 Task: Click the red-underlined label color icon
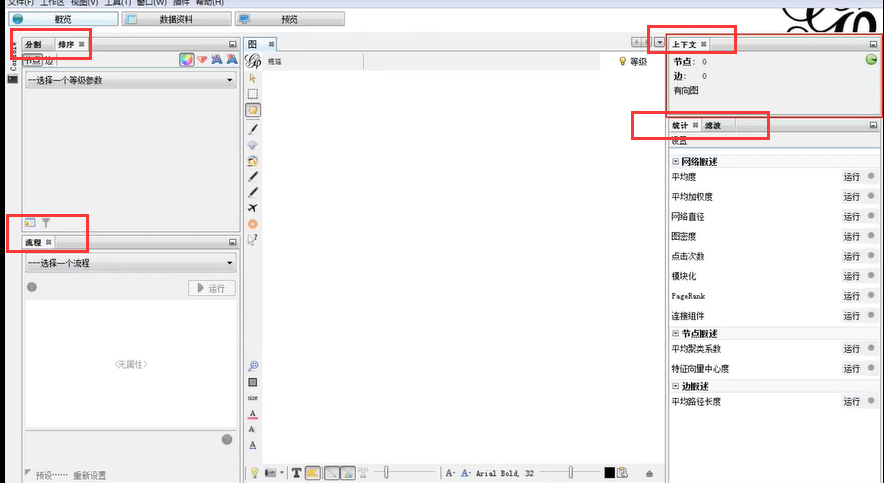253,414
